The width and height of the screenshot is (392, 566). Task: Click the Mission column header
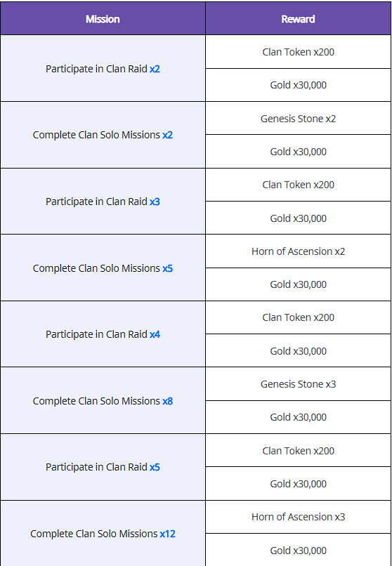point(103,19)
